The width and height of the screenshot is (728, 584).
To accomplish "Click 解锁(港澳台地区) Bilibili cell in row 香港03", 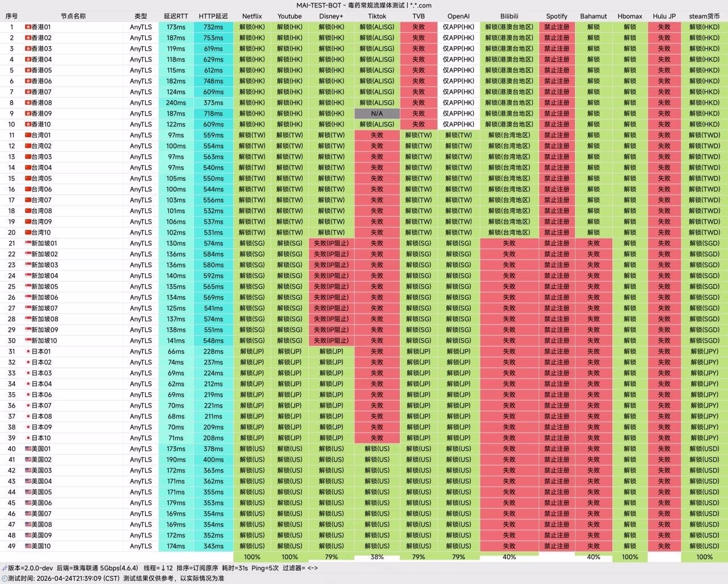I will (x=509, y=48).
